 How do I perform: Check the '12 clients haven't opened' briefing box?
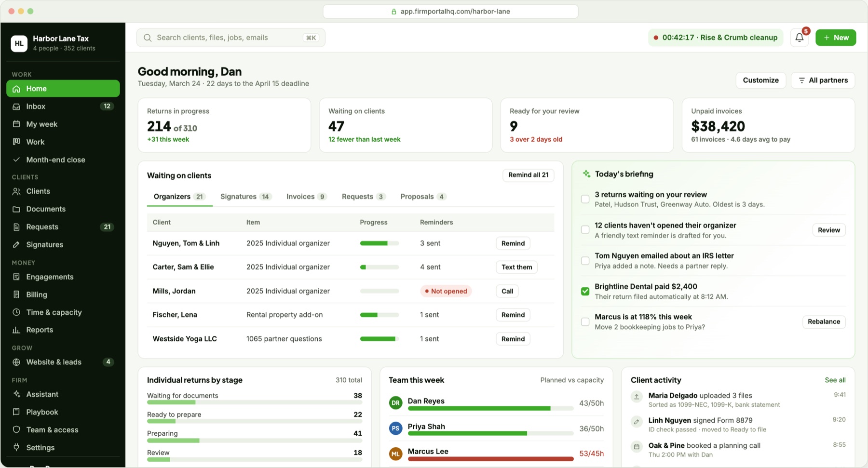[585, 230]
